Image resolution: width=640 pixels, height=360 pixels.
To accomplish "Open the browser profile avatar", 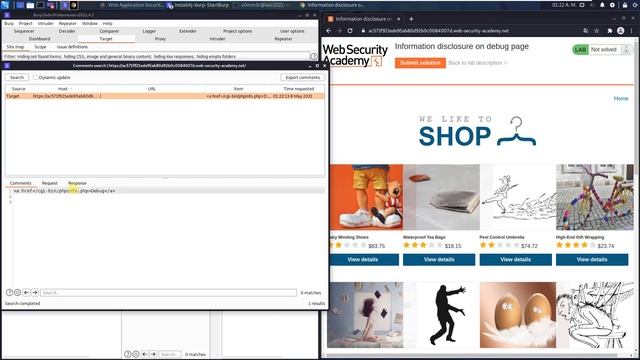I will pyautogui.click(x=620, y=31).
